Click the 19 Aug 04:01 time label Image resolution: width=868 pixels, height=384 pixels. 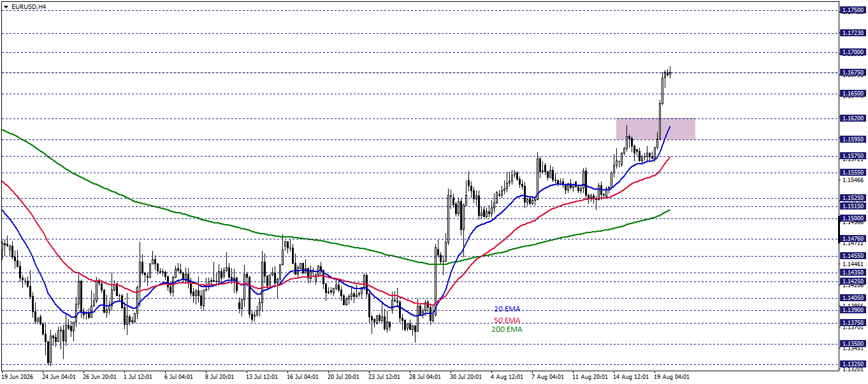point(671,377)
